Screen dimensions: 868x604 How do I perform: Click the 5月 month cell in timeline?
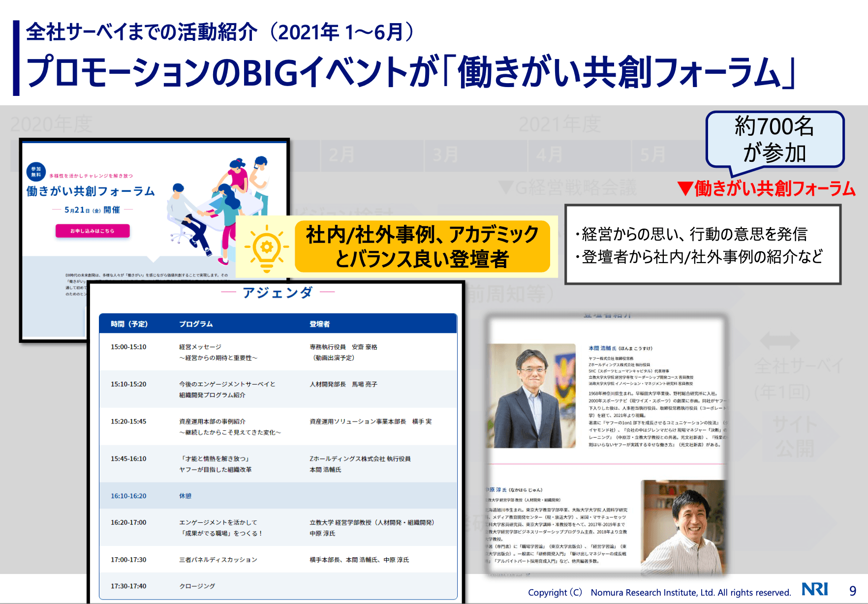point(653,155)
